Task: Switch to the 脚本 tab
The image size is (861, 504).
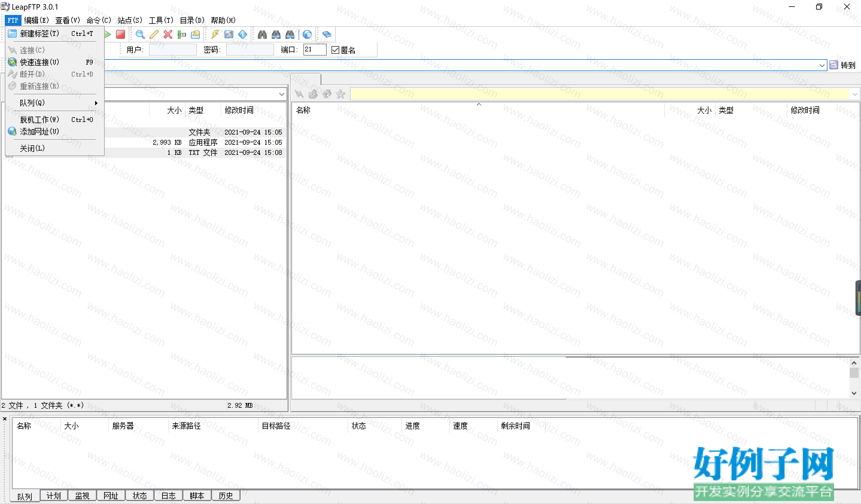Action: 197,495
